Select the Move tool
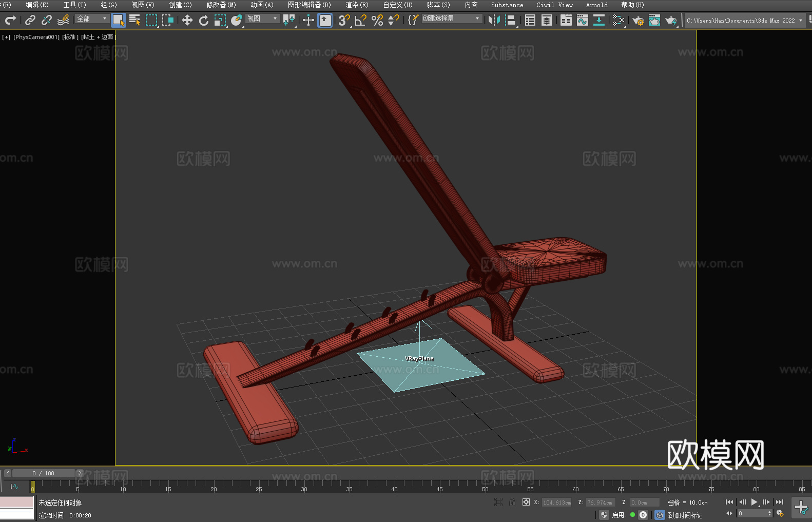 [x=187, y=20]
